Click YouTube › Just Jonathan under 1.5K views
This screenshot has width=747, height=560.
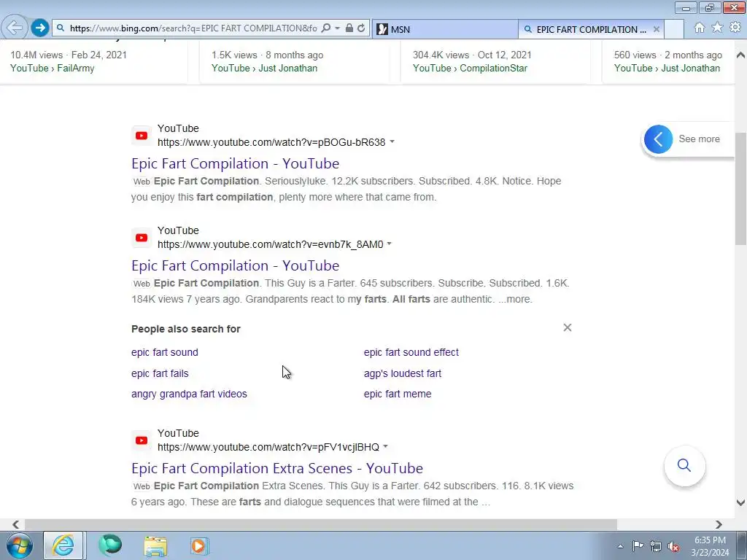point(264,68)
